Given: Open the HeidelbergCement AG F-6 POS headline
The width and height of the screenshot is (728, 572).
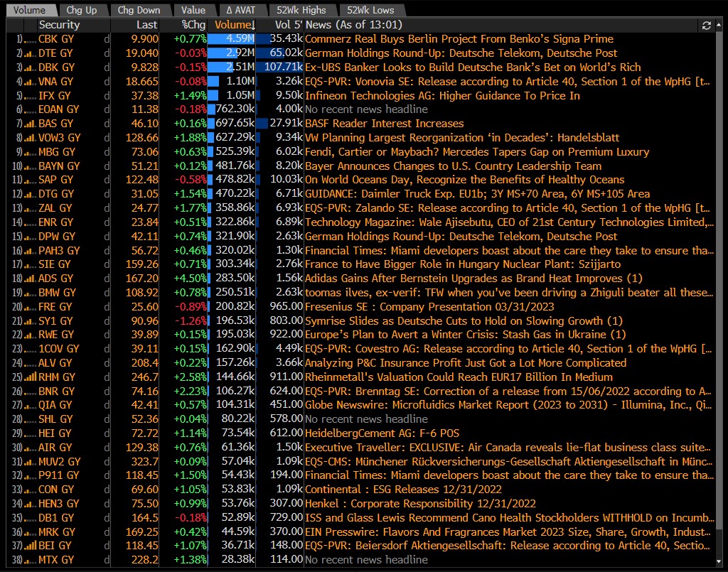Looking at the screenshot, I should pyautogui.click(x=382, y=433).
